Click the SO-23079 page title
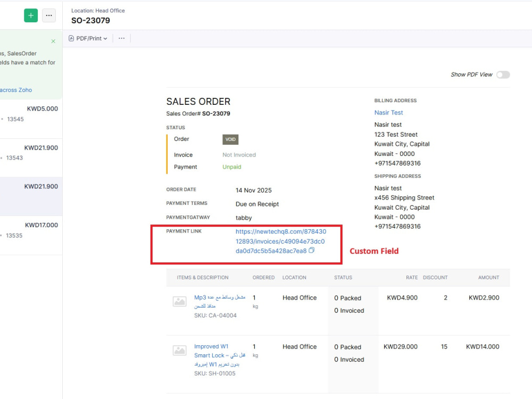 click(90, 20)
